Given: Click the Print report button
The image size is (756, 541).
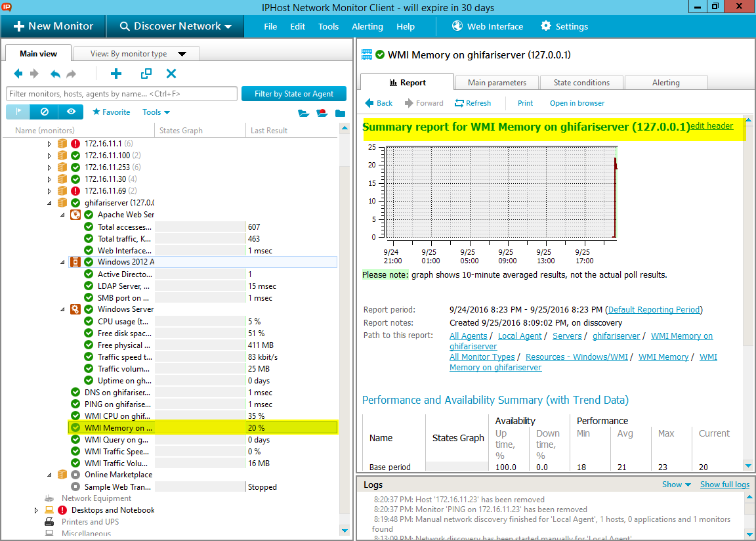Looking at the screenshot, I should pyautogui.click(x=525, y=103).
